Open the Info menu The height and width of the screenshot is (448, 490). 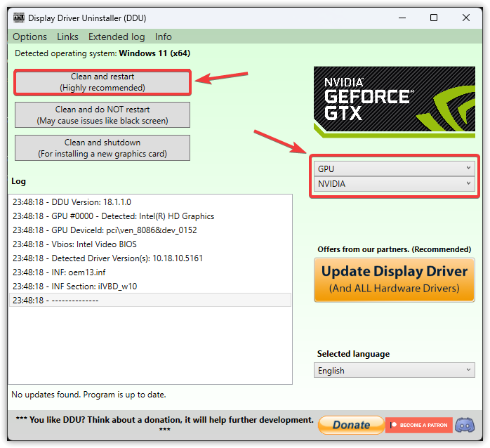coord(164,37)
